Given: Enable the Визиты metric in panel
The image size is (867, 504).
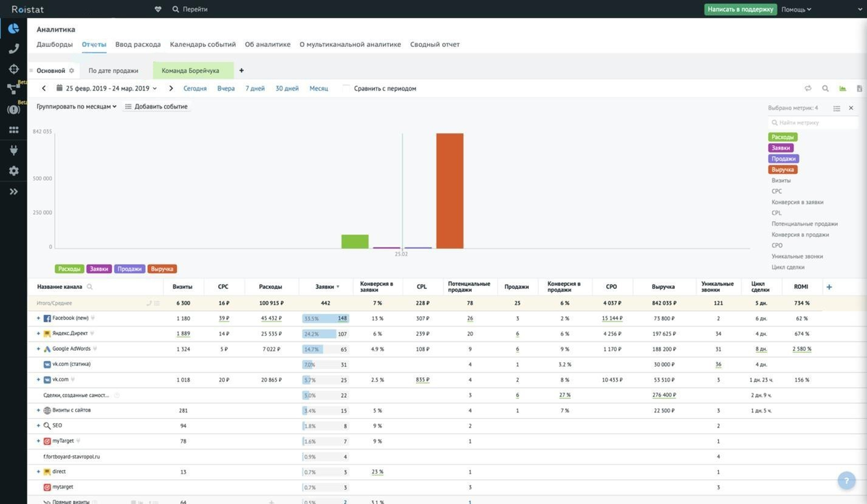Looking at the screenshot, I should [x=781, y=181].
